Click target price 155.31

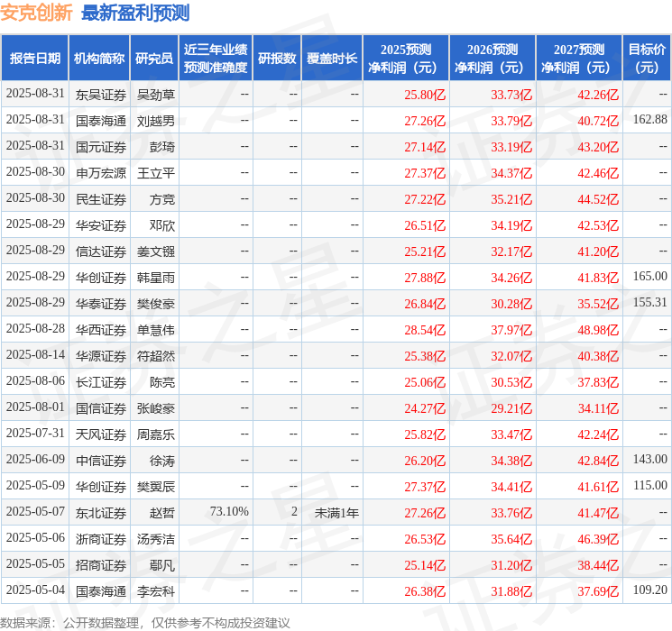tap(650, 303)
